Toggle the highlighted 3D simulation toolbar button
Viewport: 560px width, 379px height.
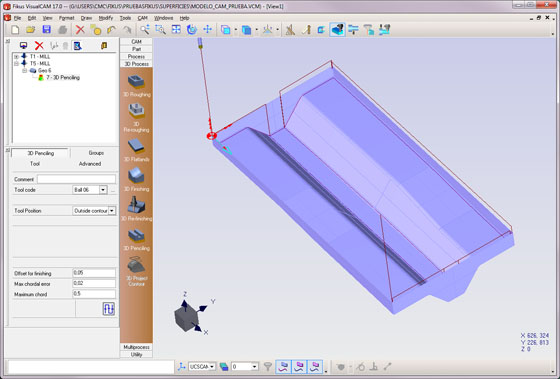[337, 30]
